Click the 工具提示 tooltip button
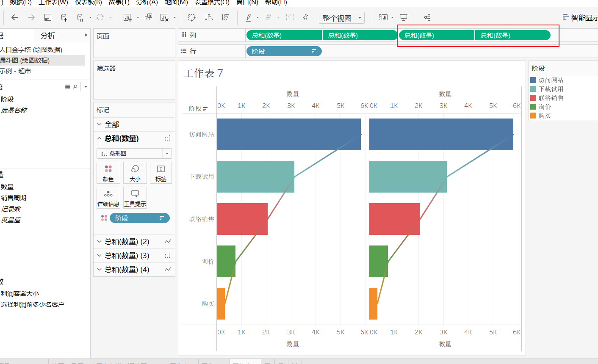The image size is (598, 364). (135, 198)
